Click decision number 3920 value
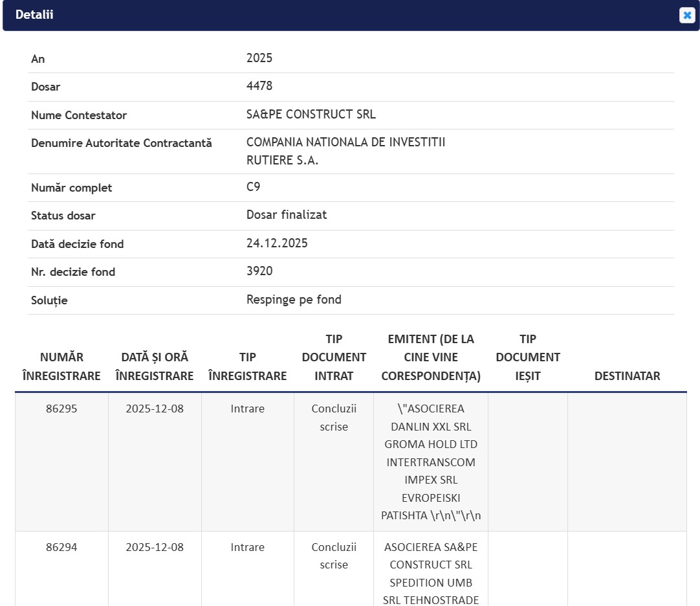 259,271
